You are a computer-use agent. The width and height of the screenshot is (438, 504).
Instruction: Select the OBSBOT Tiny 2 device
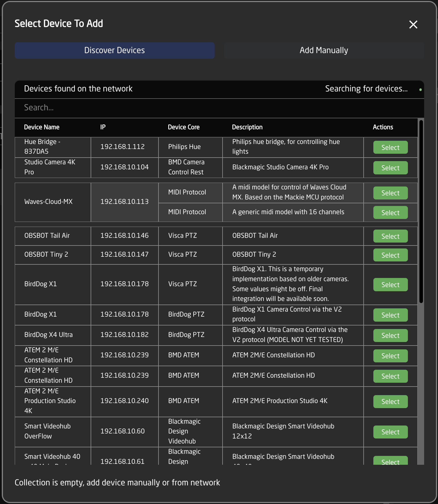click(x=390, y=255)
